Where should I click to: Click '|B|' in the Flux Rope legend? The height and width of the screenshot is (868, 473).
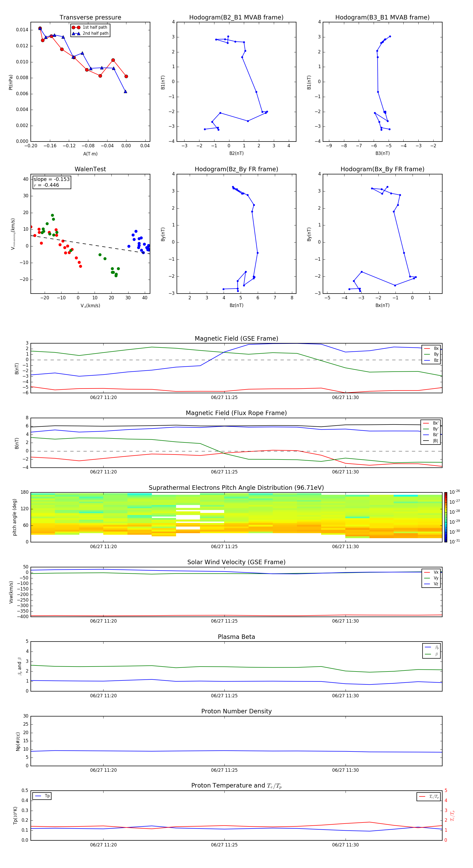point(431,441)
